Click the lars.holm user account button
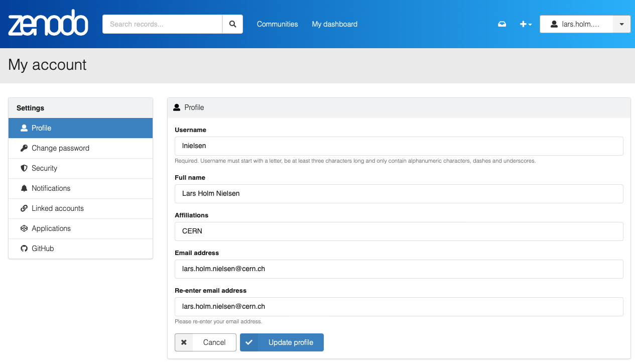The image size is (635, 364). (576, 24)
